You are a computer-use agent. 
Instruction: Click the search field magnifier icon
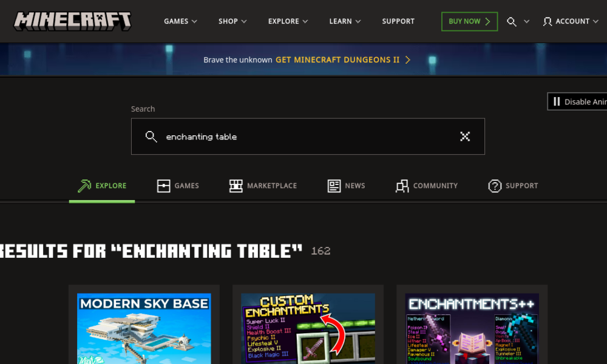click(x=151, y=136)
